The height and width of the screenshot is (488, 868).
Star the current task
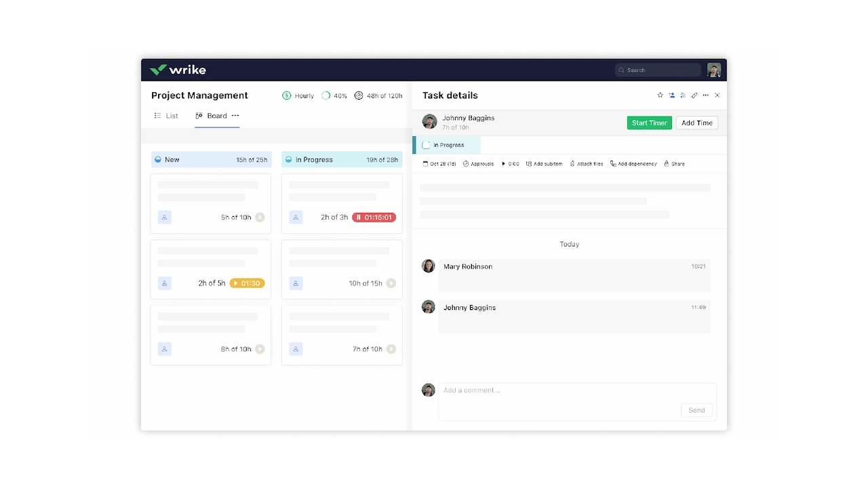tap(660, 96)
